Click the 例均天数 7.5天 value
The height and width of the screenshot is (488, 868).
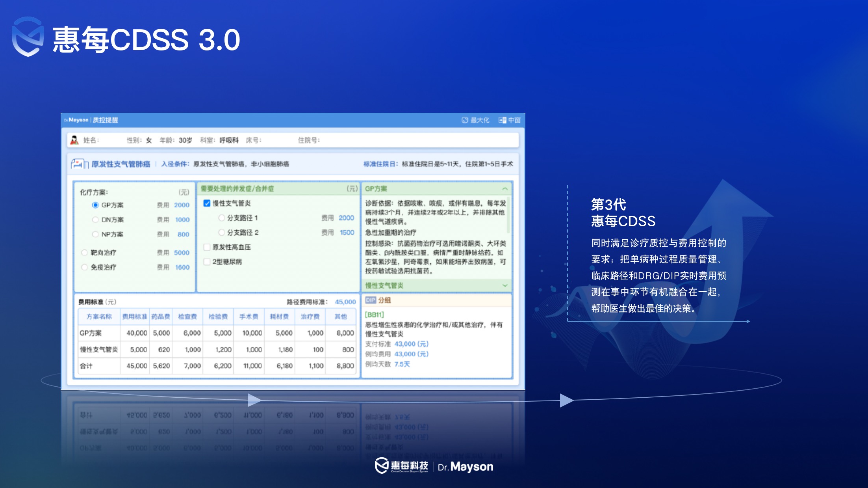[402, 364]
